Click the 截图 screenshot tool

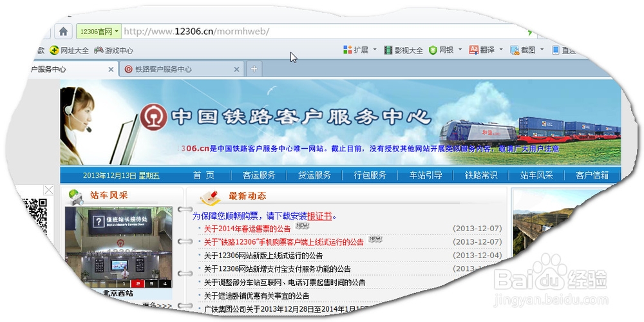(523, 50)
